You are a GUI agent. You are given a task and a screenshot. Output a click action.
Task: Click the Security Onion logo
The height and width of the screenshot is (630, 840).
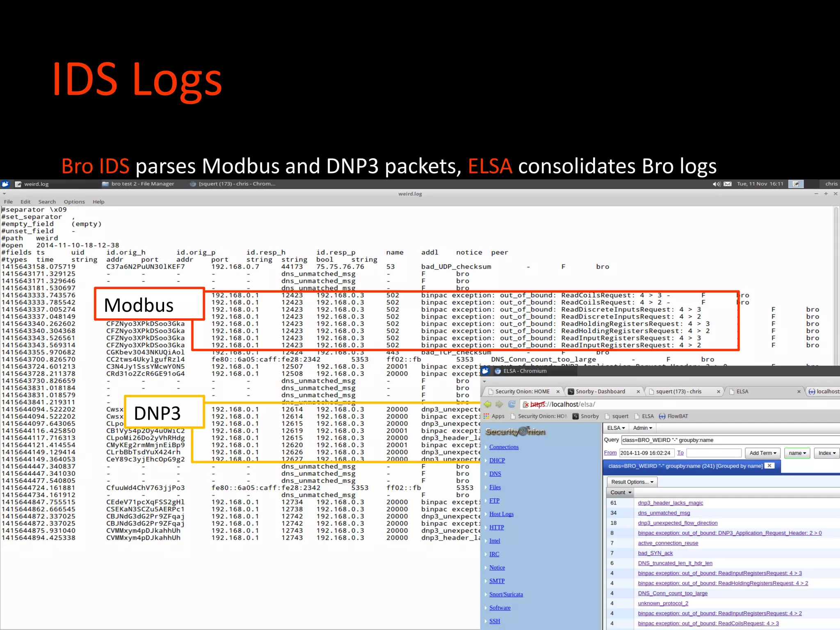coord(515,431)
